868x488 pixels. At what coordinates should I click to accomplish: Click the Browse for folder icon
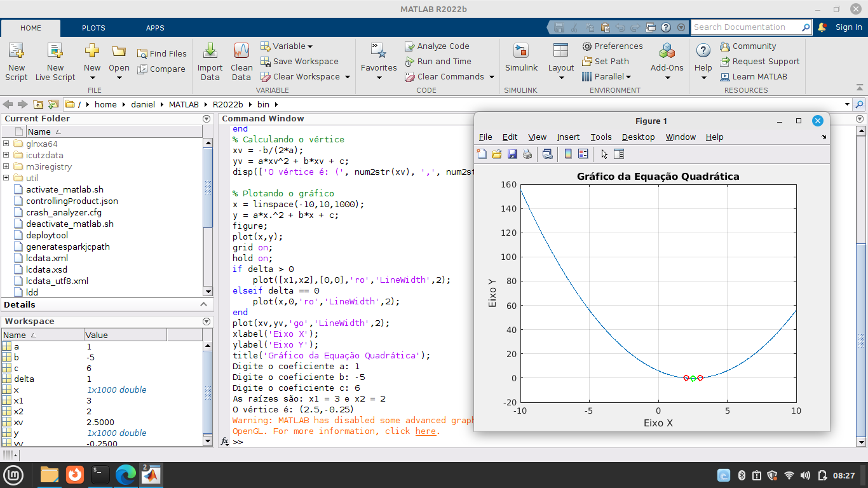coord(53,104)
